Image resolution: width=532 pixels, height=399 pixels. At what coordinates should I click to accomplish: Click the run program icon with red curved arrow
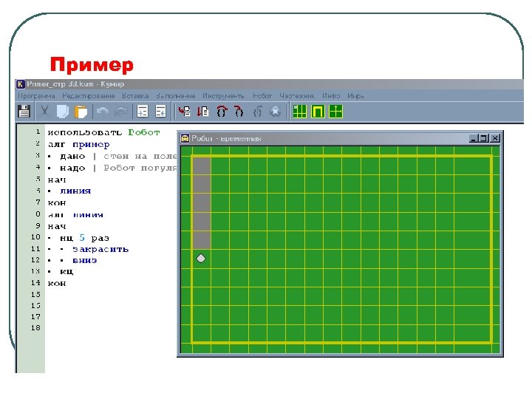click(184, 112)
